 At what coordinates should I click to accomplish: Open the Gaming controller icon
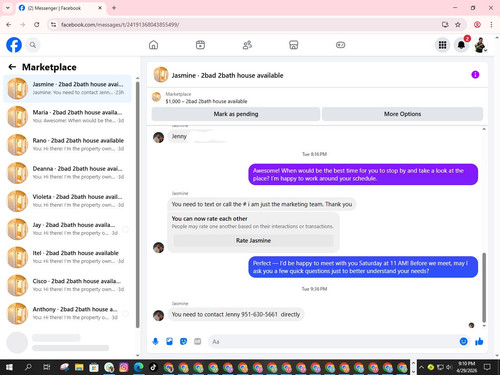pyautogui.click(x=340, y=45)
